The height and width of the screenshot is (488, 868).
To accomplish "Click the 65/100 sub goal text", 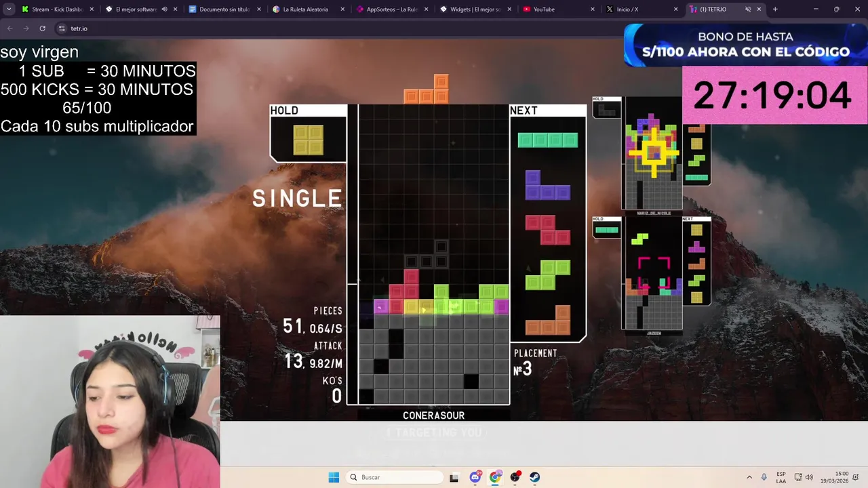I will pyautogui.click(x=87, y=108).
